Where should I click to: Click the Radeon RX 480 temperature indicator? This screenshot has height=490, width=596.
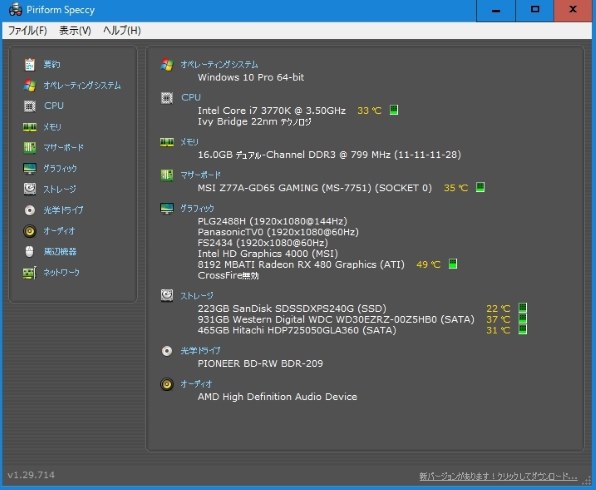453,264
